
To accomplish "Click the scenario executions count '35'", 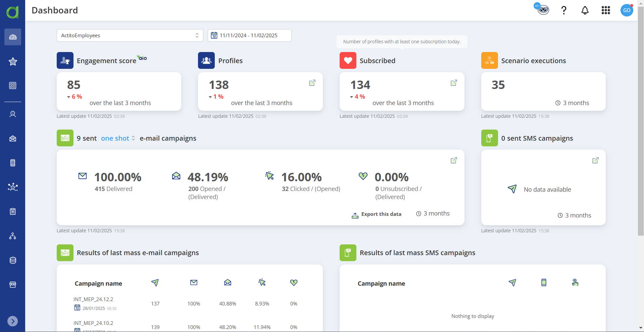I will click(x=498, y=85).
